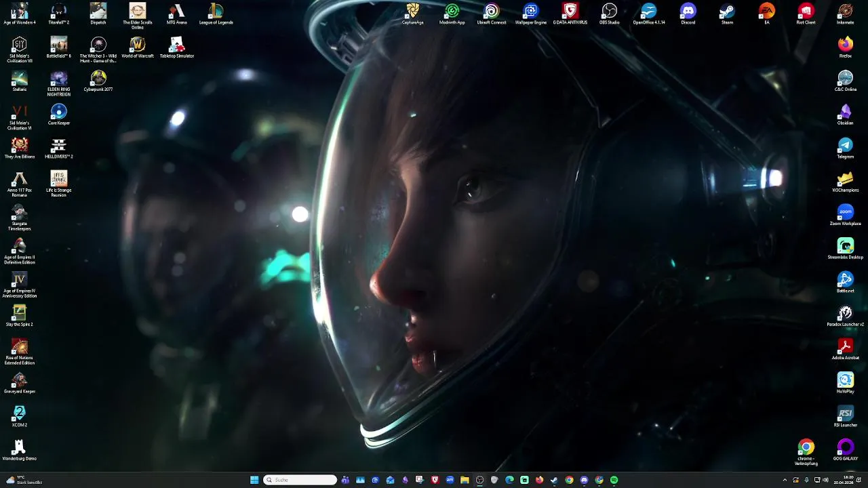Viewport: 868px width, 488px height.
Task: Select the Battle.net desktop icon
Action: click(x=846, y=282)
